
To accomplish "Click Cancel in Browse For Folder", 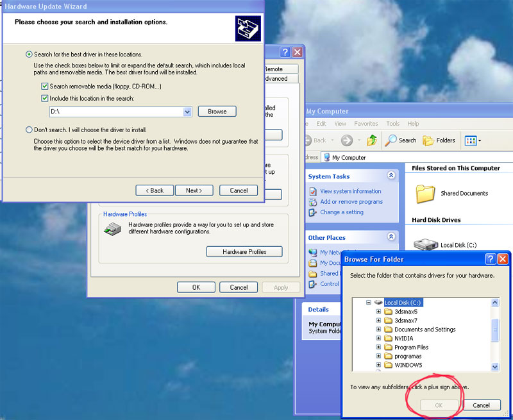I will pos(482,405).
